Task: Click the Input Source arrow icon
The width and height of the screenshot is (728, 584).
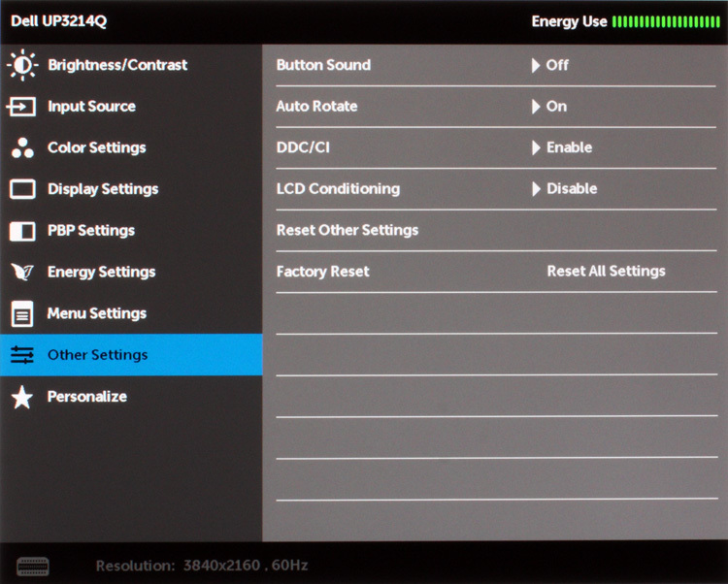Action: 21,107
